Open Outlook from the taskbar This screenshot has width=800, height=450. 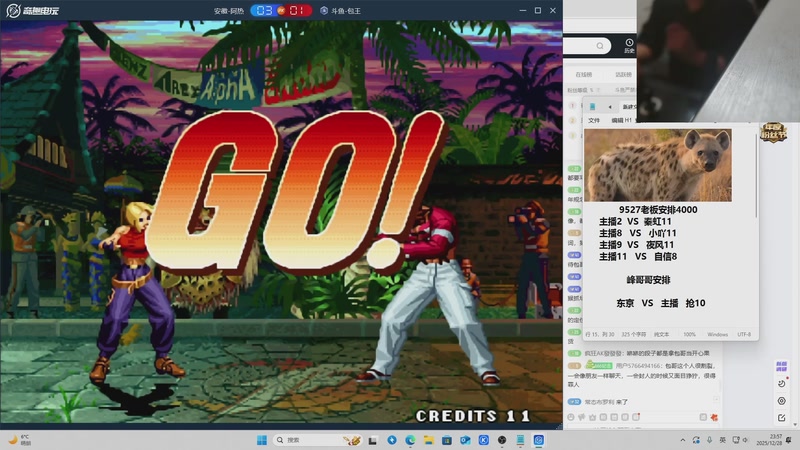pos(465,440)
